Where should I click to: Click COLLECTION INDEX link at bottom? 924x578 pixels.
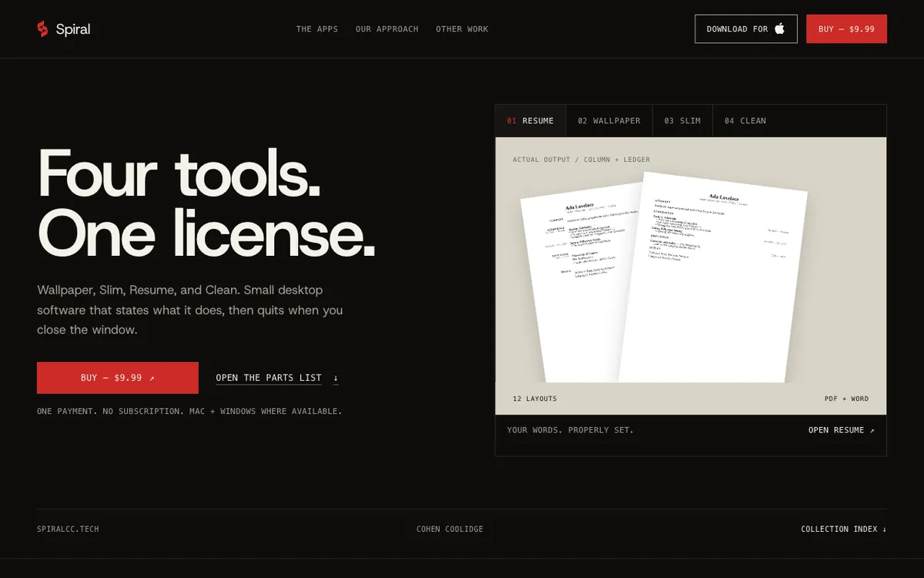pos(844,529)
